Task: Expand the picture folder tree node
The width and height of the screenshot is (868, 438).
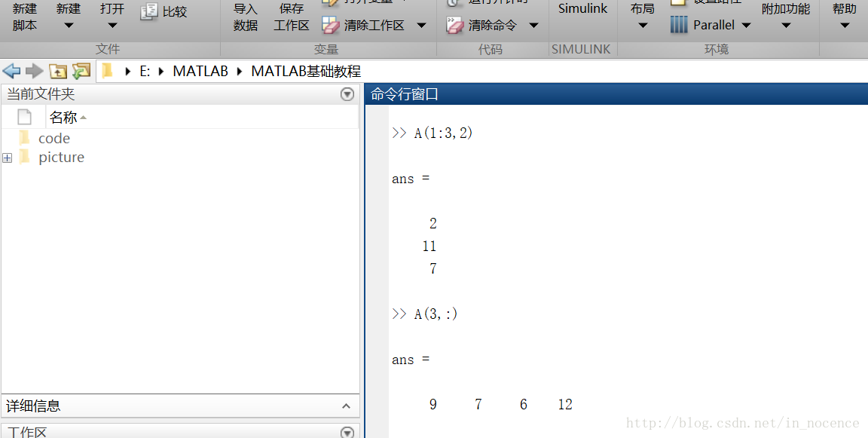Action: point(8,158)
